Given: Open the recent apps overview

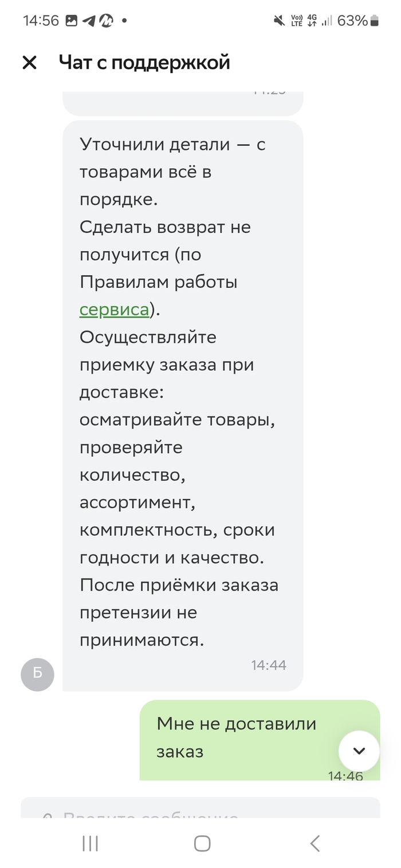Looking at the screenshot, I should (x=90, y=843).
